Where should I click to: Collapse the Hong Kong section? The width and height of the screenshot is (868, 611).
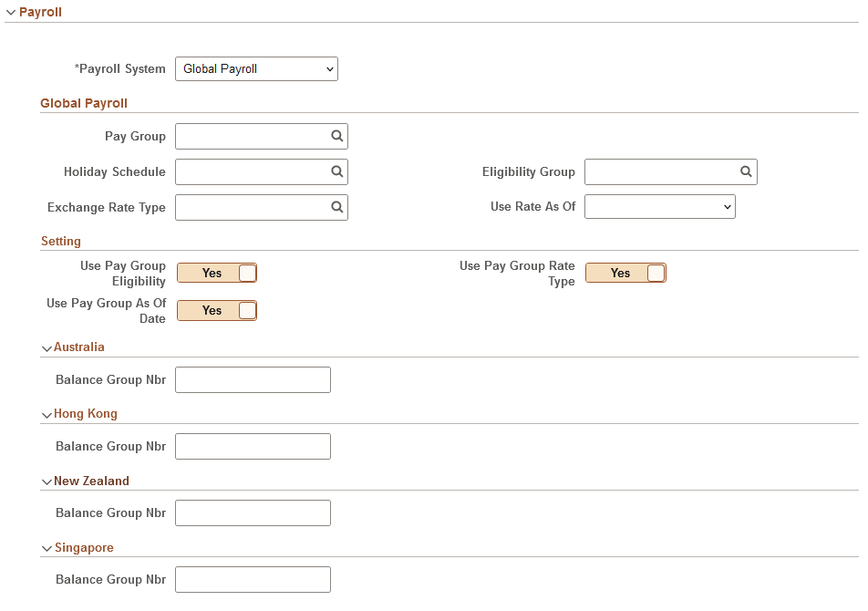click(x=46, y=414)
